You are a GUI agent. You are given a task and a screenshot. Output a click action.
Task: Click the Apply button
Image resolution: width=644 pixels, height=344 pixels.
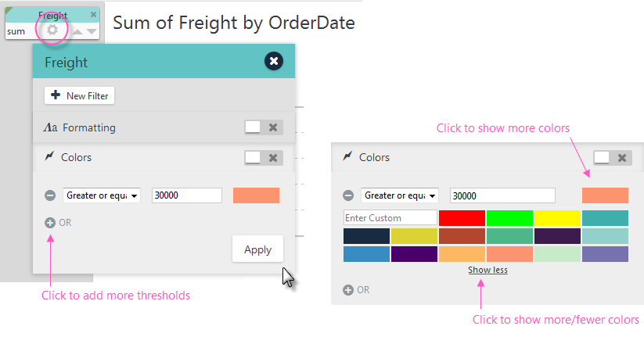(x=257, y=249)
